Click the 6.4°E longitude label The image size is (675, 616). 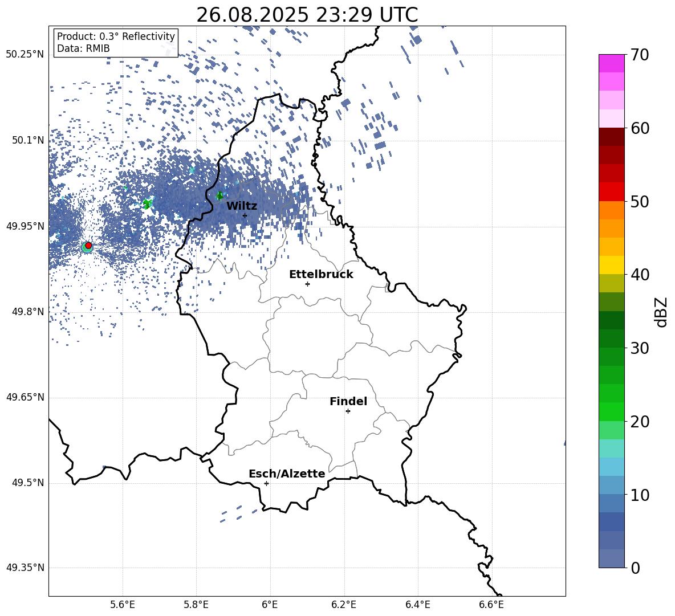click(x=417, y=605)
